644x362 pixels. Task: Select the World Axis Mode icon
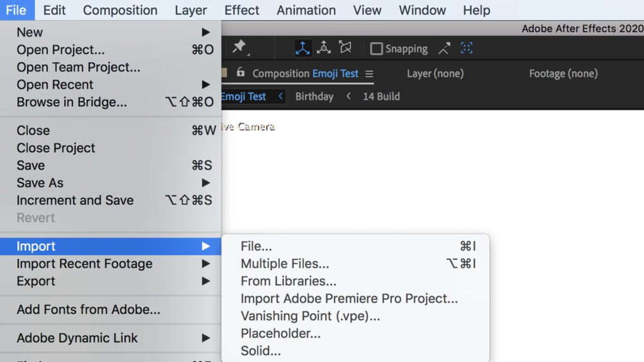[324, 48]
